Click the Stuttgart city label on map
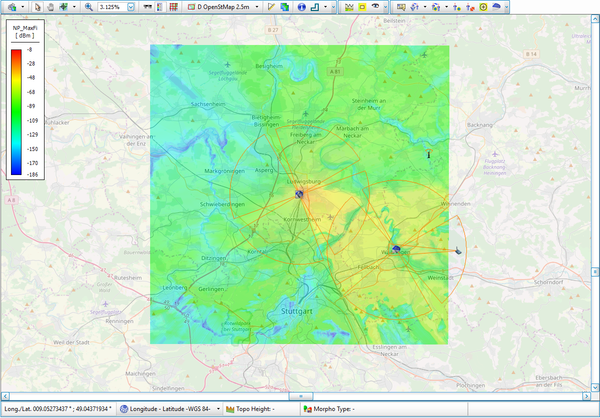Image resolution: width=600 pixels, height=418 pixels. pos(297,311)
